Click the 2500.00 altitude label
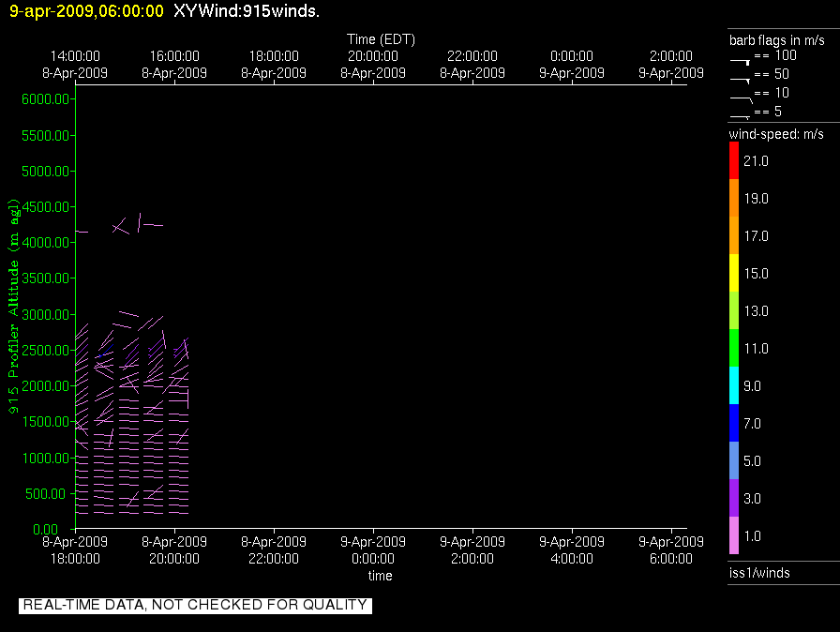 46,351
